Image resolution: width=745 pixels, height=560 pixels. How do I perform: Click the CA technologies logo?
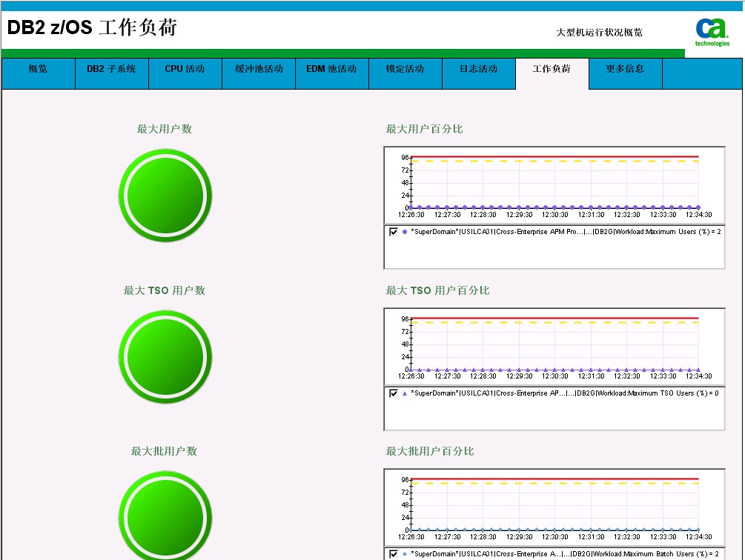(x=712, y=32)
